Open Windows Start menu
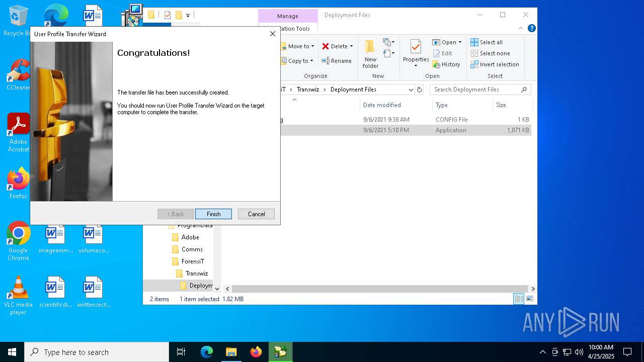Screen dimensions: 644x362 pos(12,352)
